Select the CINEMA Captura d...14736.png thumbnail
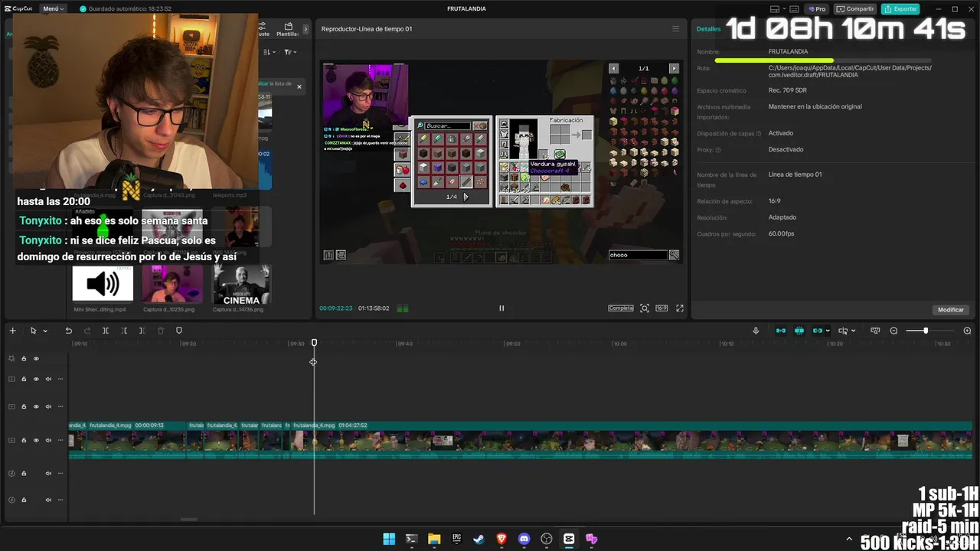Viewport: 980px width, 551px height. (241, 284)
